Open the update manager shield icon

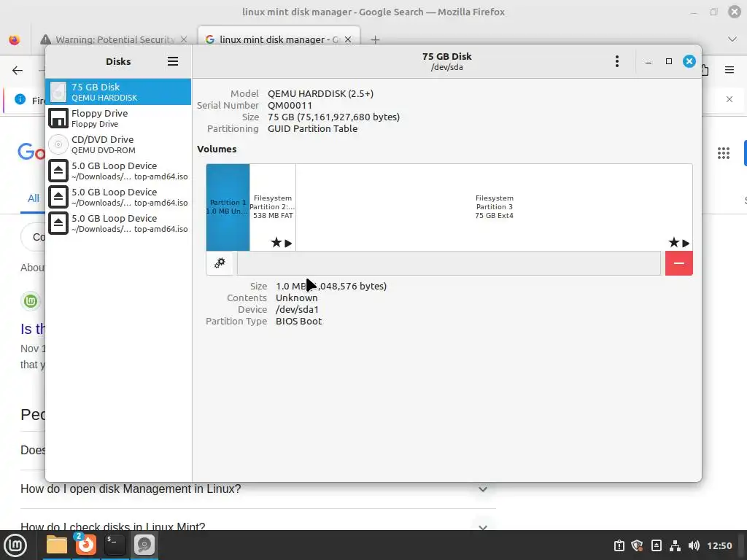638,545
